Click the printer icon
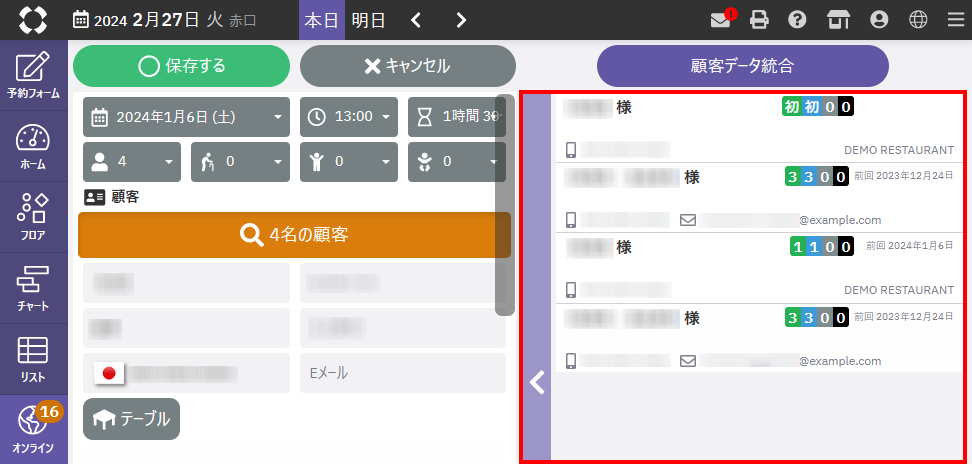 [759, 19]
